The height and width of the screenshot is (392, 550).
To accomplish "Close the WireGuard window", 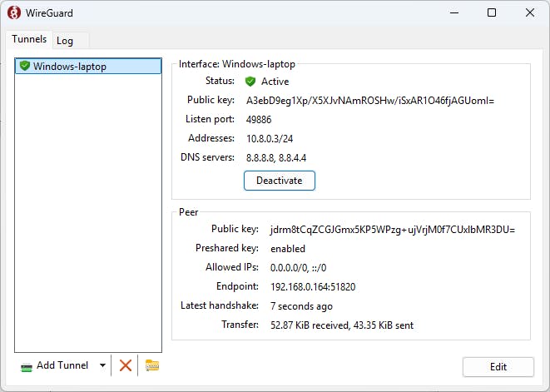I will coord(530,12).
